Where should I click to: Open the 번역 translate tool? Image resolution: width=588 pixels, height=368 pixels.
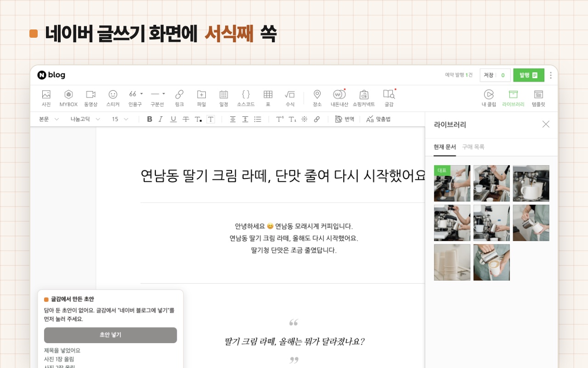tap(345, 119)
